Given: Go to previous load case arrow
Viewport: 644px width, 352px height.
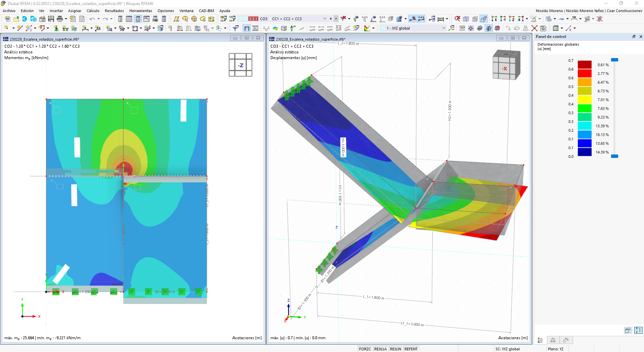Looking at the screenshot, I should coord(331,19).
